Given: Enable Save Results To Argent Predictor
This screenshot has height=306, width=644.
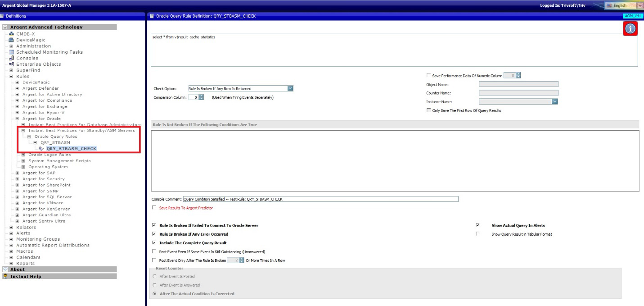Looking at the screenshot, I should click(155, 208).
